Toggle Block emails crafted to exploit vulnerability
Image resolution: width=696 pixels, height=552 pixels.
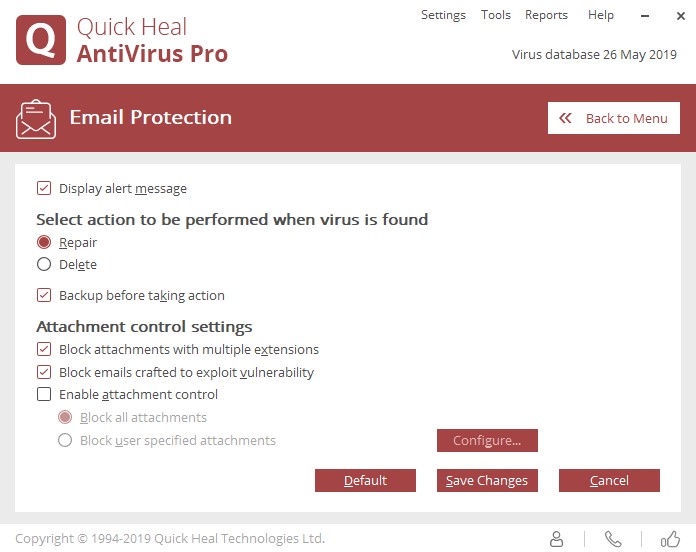click(x=44, y=372)
